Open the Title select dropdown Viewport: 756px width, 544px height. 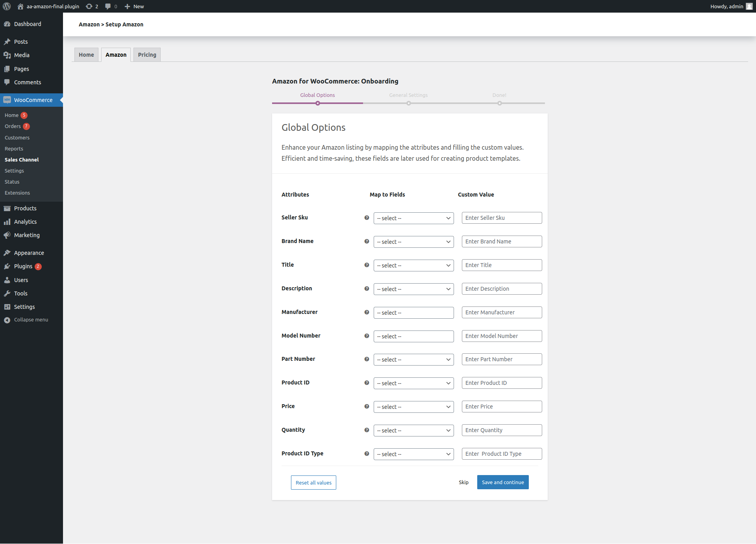click(x=413, y=266)
